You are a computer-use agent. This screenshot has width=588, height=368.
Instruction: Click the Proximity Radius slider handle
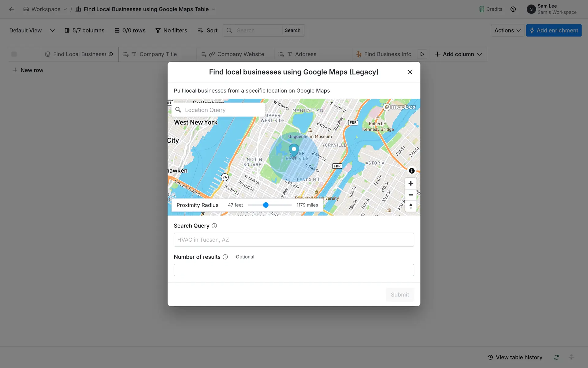(266, 205)
